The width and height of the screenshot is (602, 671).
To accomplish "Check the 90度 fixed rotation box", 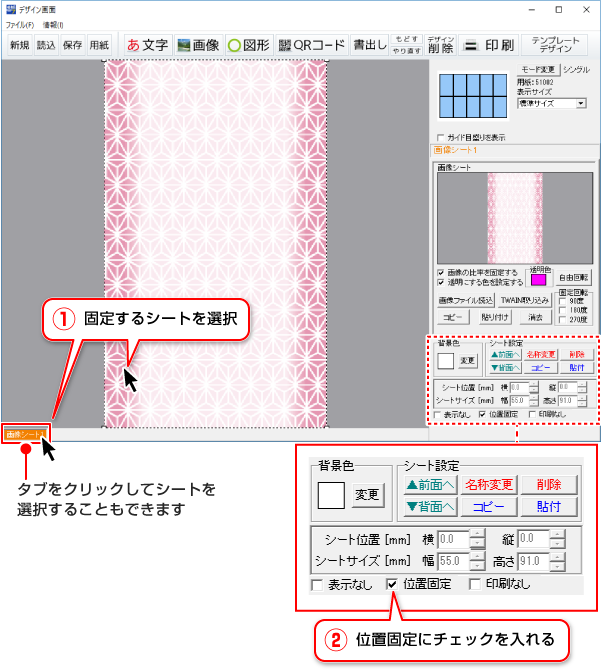I will pos(559,299).
